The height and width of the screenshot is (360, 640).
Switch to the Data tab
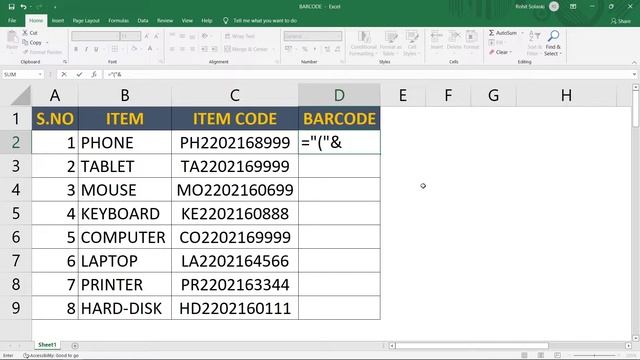(143, 20)
